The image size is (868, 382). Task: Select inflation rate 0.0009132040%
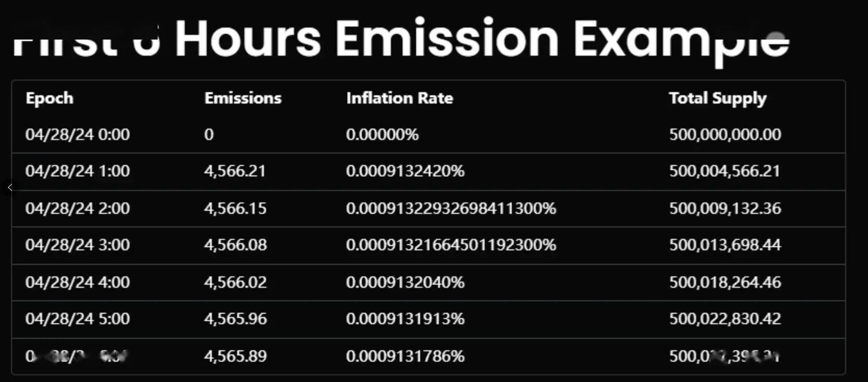click(x=405, y=282)
